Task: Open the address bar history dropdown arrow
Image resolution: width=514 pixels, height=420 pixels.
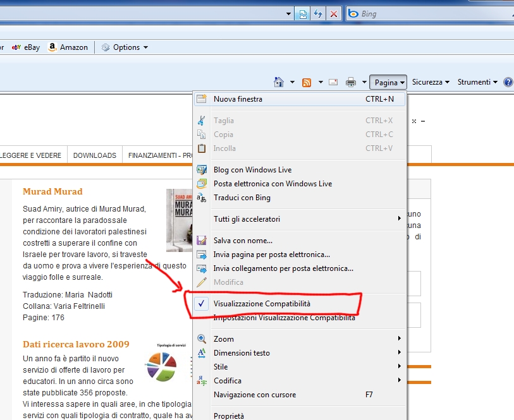Action: (x=288, y=14)
